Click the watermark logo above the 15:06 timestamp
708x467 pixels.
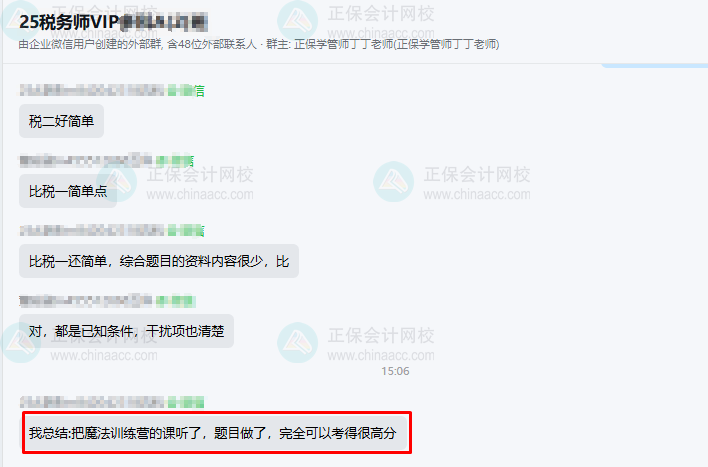(x=298, y=342)
